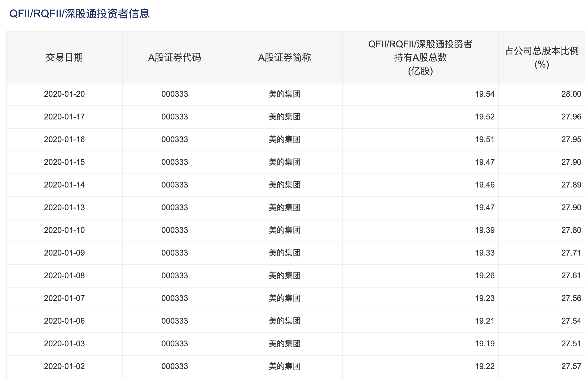The width and height of the screenshot is (588, 379).
Task: Click holdings value 19.33
Action: pos(485,253)
